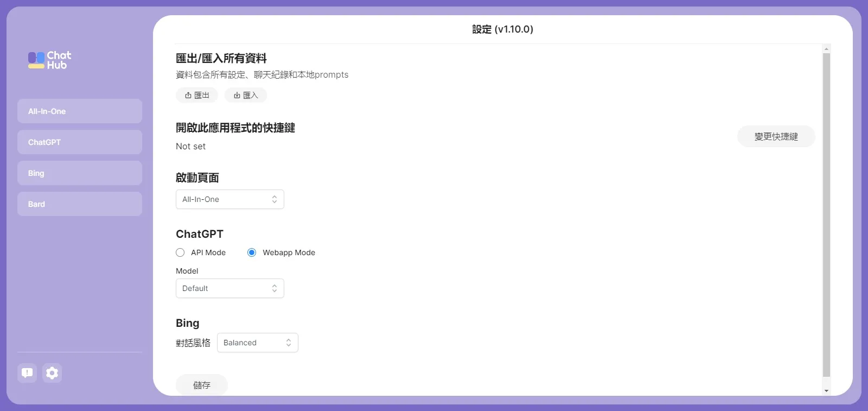The width and height of the screenshot is (868, 411).
Task: Open the ChatGPT Model Default dropdown
Action: [x=230, y=288]
